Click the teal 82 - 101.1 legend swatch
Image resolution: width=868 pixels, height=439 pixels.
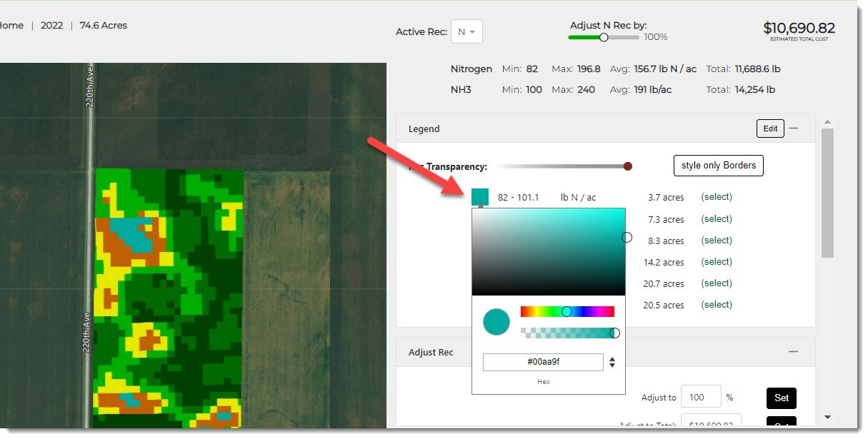480,197
